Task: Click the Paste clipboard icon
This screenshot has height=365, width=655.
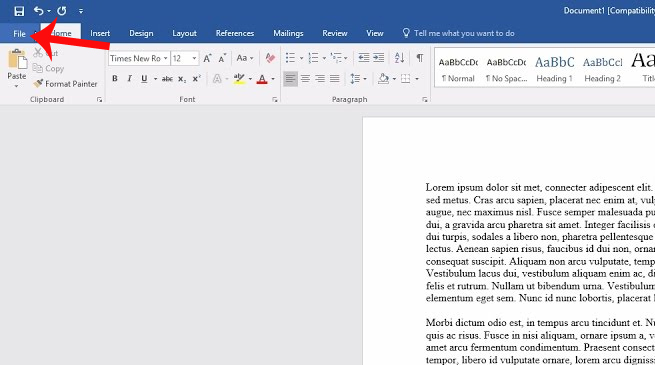Action: tap(17, 59)
